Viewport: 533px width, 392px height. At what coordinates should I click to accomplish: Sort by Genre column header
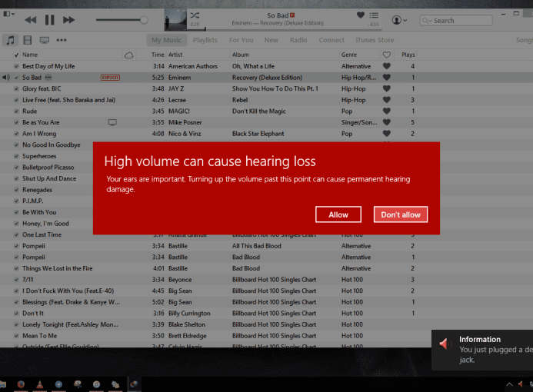click(x=349, y=55)
